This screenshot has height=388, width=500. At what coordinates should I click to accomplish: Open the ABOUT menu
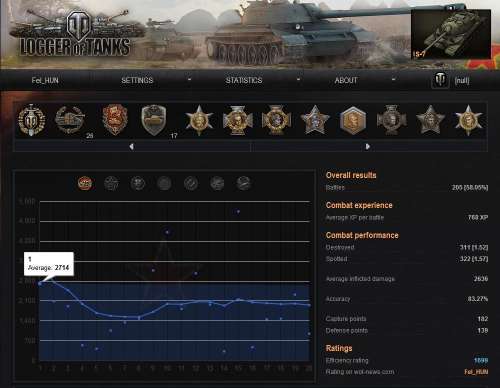tap(346, 80)
